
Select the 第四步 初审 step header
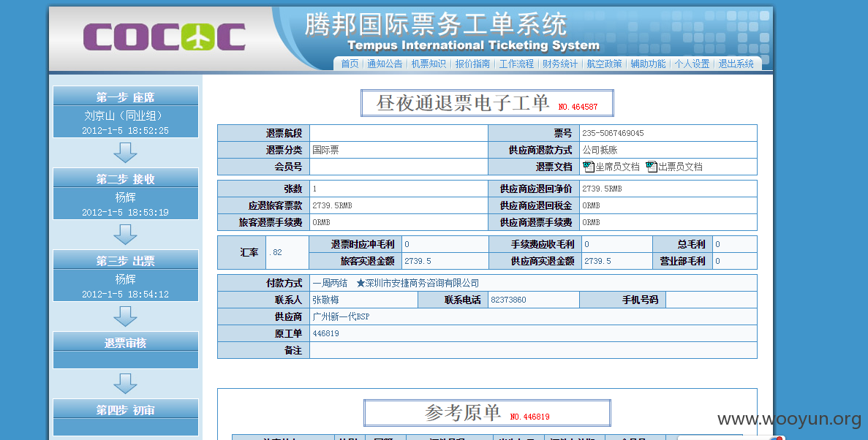point(126,409)
